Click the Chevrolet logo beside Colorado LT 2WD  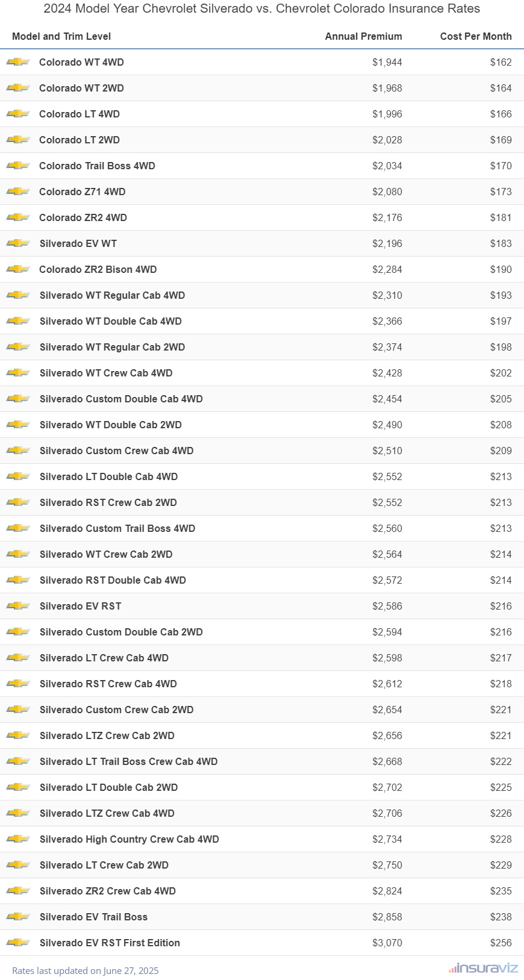pyautogui.click(x=18, y=140)
